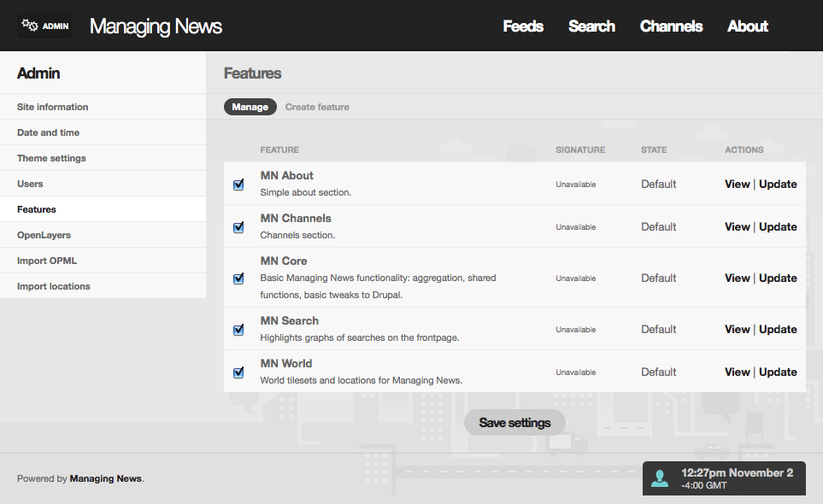Image resolution: width=823 pixels, height=504 pixels.
Task: Click the Save settings button
Action: (x=514, y=423)
